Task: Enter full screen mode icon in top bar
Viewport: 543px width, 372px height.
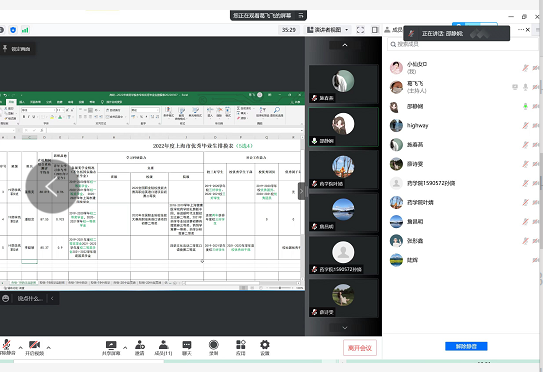Action: (360, 30)
